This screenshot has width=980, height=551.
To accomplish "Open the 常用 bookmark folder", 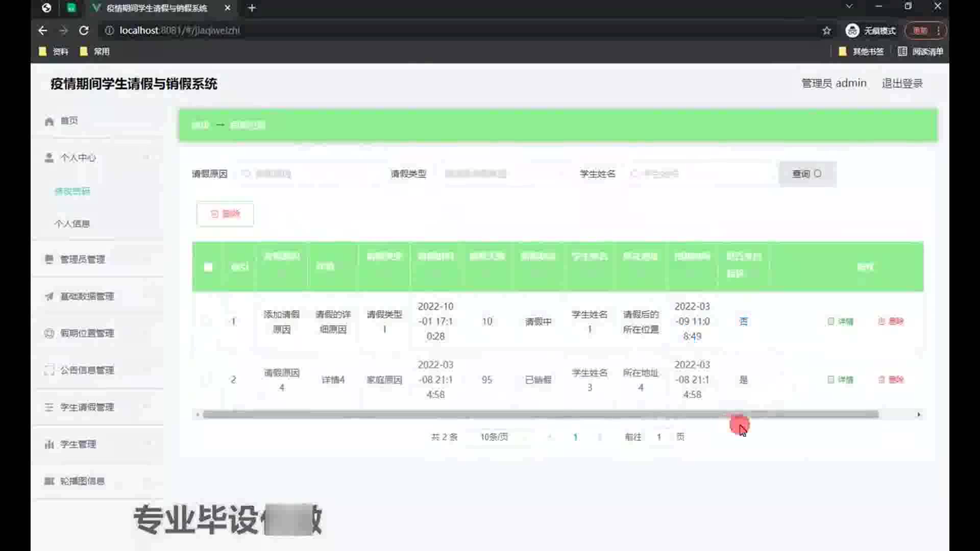I will [95, 52].
